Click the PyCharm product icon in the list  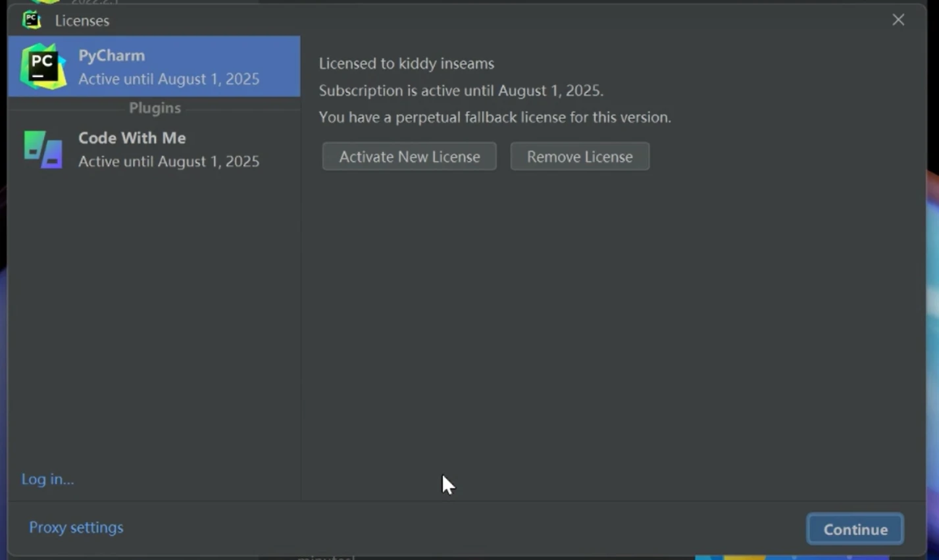(x=43, y=66)
